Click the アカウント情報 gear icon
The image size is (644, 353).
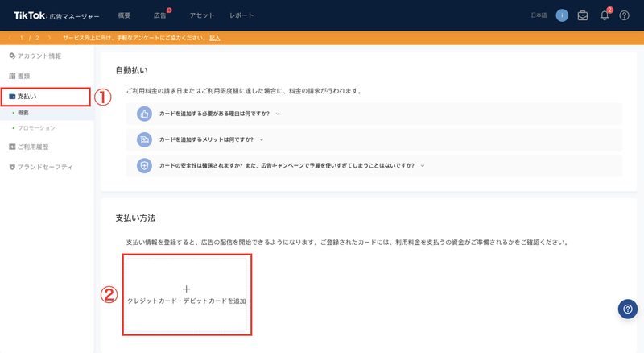click(12, 56)
